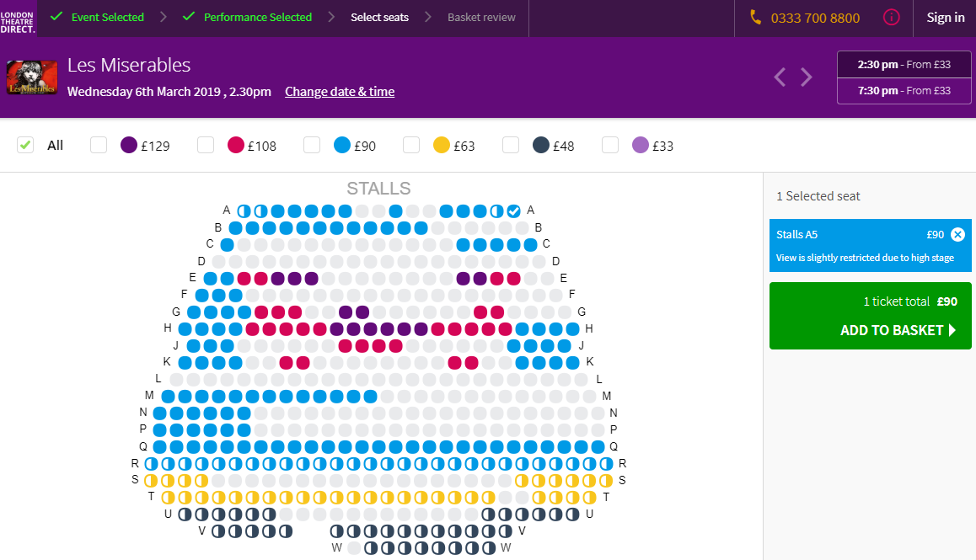Remove Stalls A5 seat with X icon
This screenshot has height=560, width=976.
pyautogui.click(x=958, y=235)
